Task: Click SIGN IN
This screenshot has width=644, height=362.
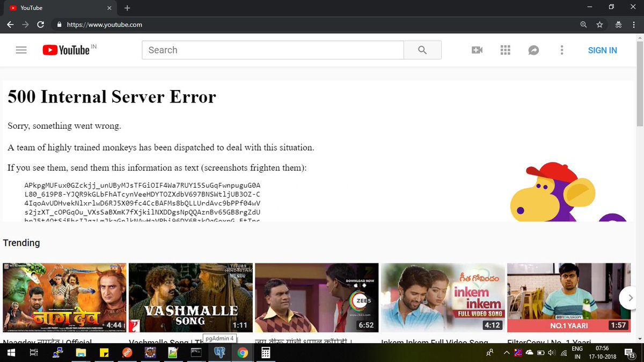Action: click(602, 50)
